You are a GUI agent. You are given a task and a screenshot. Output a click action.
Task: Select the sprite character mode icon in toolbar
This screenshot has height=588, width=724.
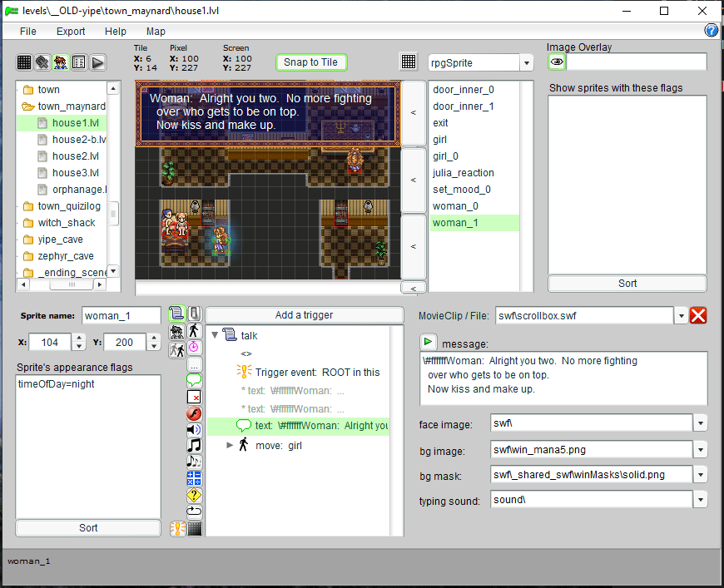point(61,62)
